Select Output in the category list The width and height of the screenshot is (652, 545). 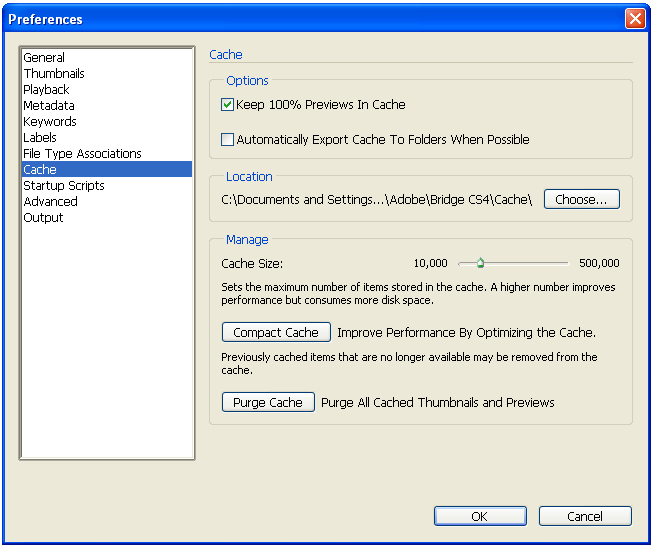(x=43, y=218)
